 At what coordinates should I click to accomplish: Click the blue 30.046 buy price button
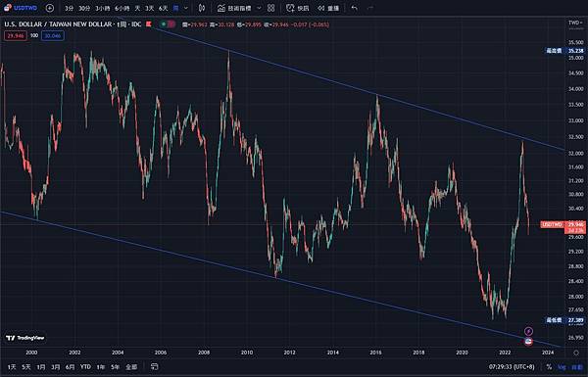click(53, 36)
